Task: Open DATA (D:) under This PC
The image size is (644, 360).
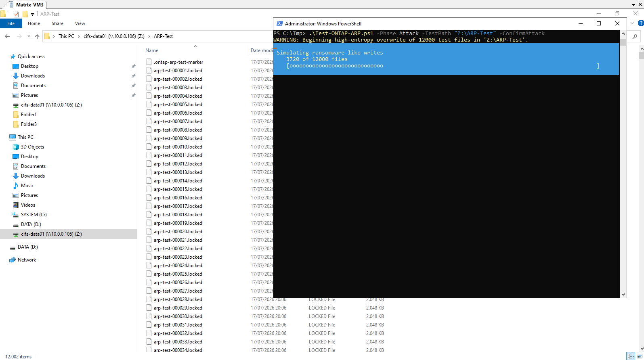Action: click(31, 224)
